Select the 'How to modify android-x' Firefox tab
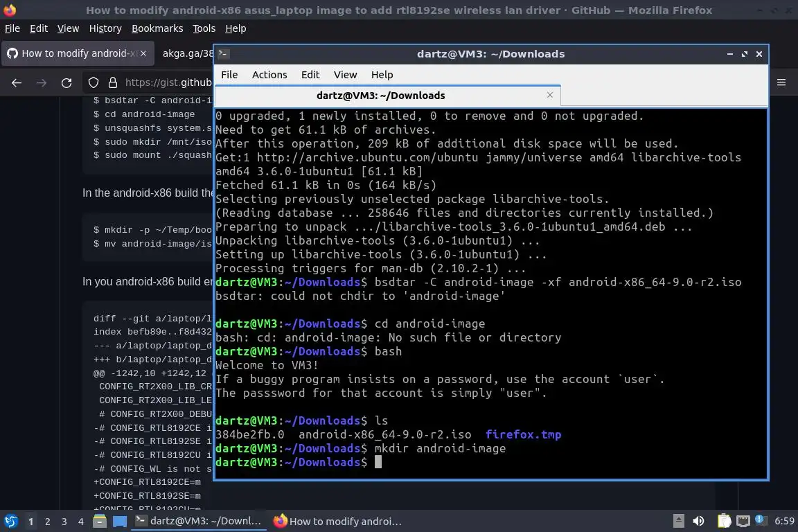This screenshot has width=798, height=532. click(78, 53)
